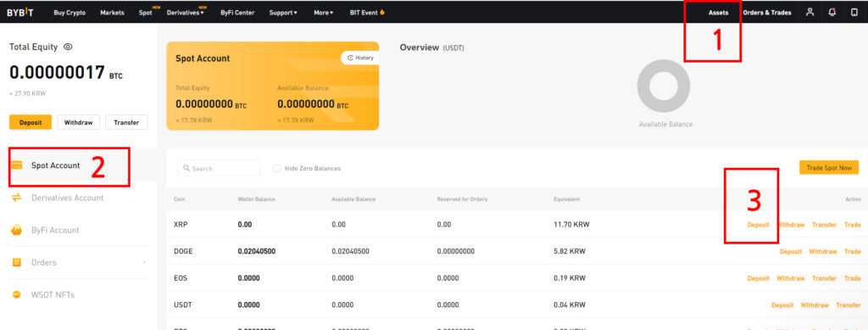Click the Orders list icon in sidebar
The width and height of the screenshot is (868, 330).
(17, 262)
